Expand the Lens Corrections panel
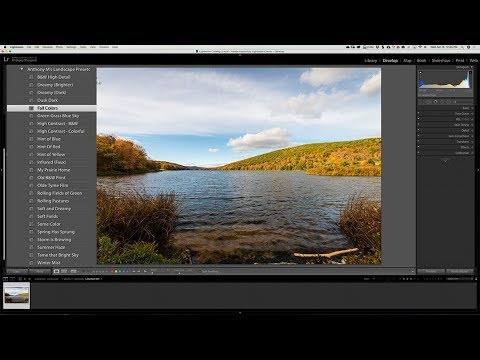 pyautogui.click(x=472, y=136)
